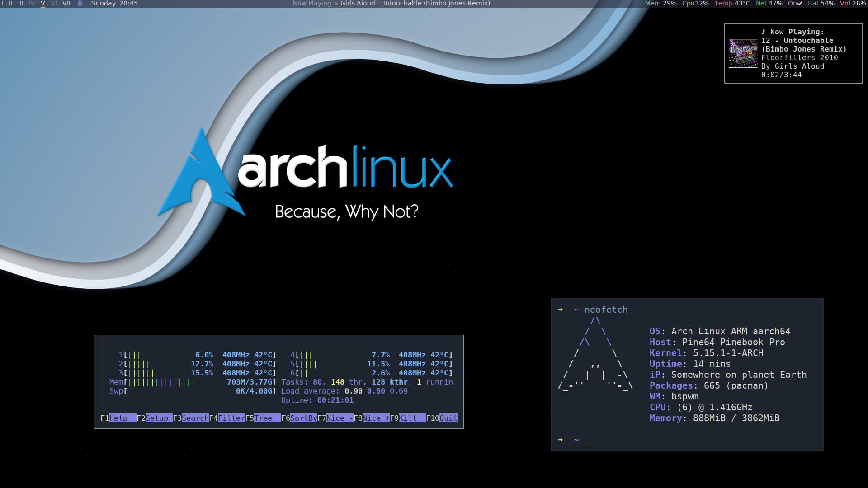Click F1 Help in htop

coord(118,418)
